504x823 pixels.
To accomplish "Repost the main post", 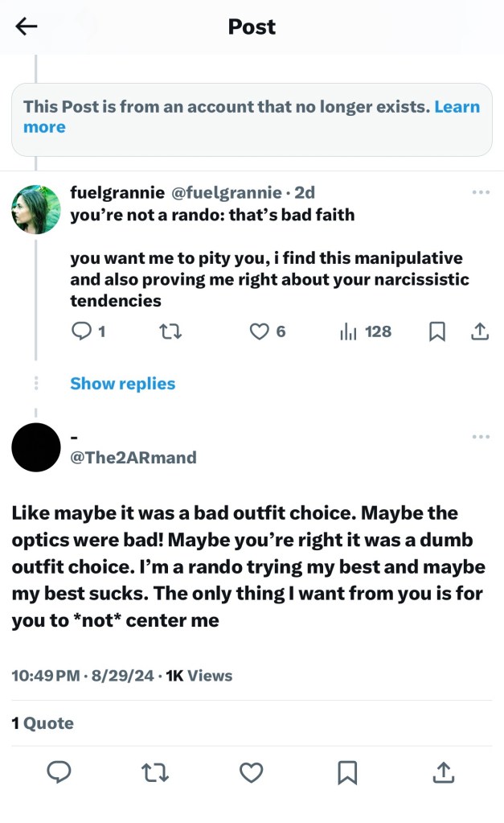I will pos(155,772).
